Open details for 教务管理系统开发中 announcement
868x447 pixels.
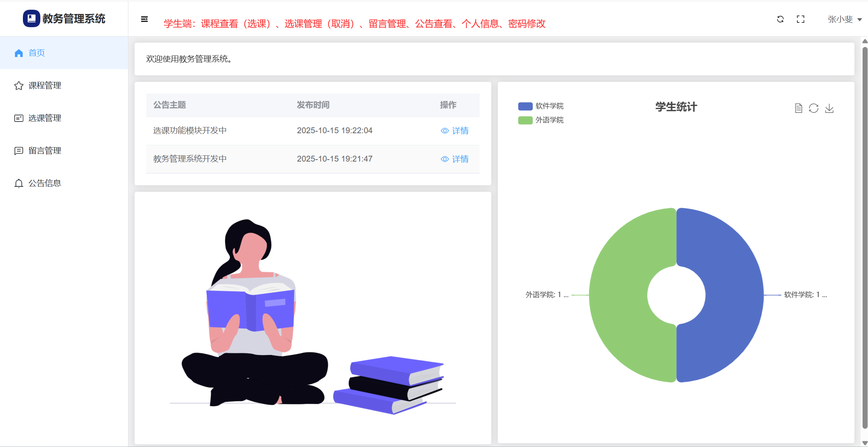tap(455, 159)
